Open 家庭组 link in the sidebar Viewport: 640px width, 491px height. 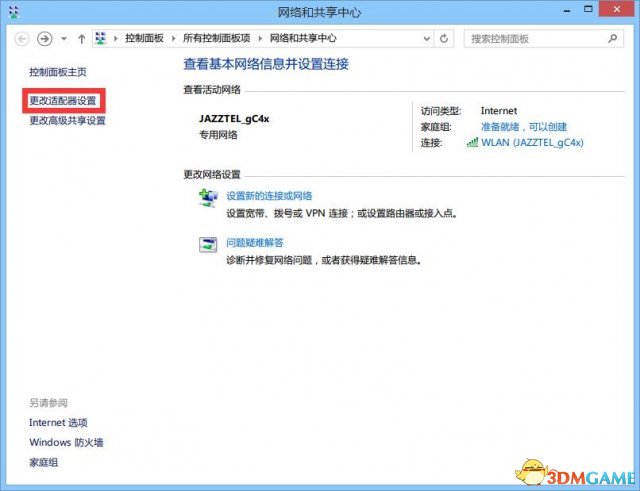pos(44,462)
